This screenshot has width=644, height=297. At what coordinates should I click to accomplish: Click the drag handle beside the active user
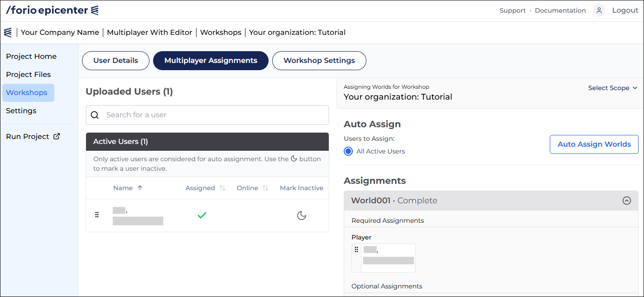coord(97,215)
